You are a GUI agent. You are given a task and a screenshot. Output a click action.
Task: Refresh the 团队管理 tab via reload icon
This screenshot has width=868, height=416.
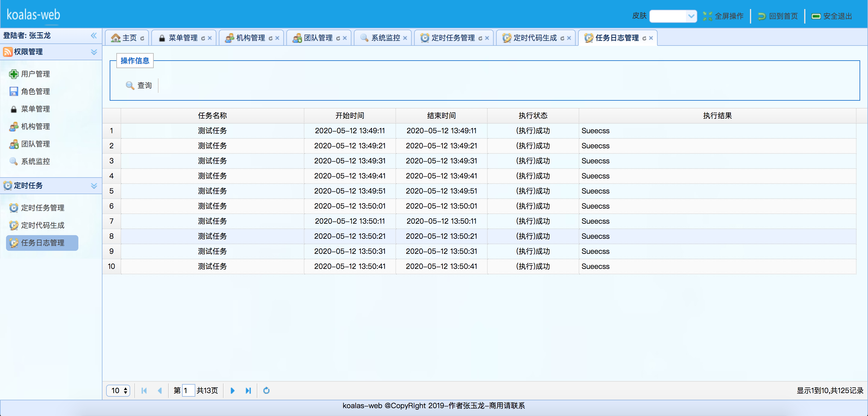point(338,38)
